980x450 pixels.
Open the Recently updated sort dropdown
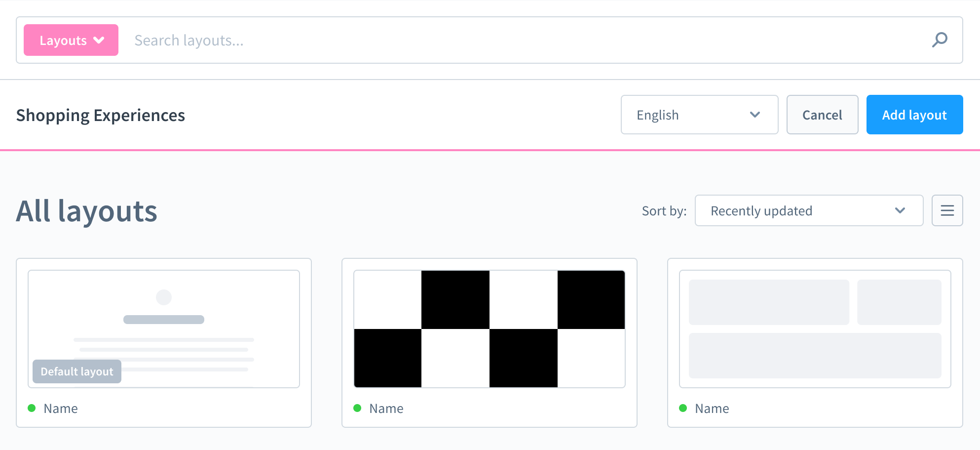point(809,211)
